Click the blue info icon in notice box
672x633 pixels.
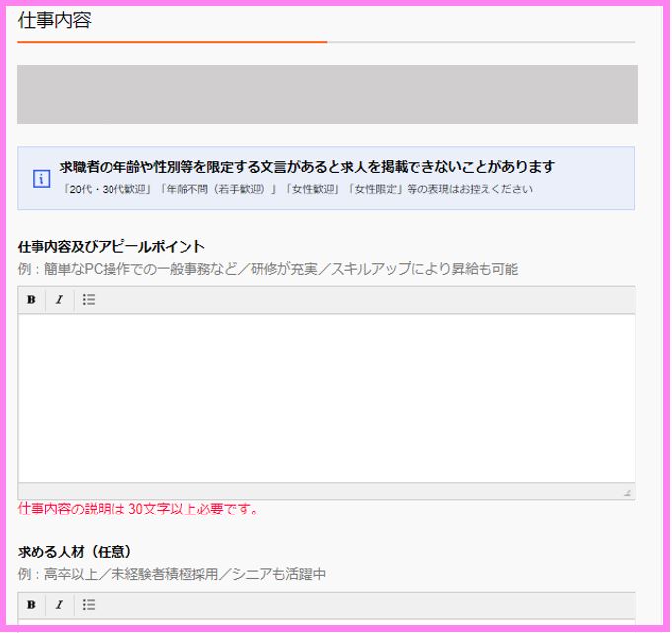pyautogui.click(x=41, y=178)
